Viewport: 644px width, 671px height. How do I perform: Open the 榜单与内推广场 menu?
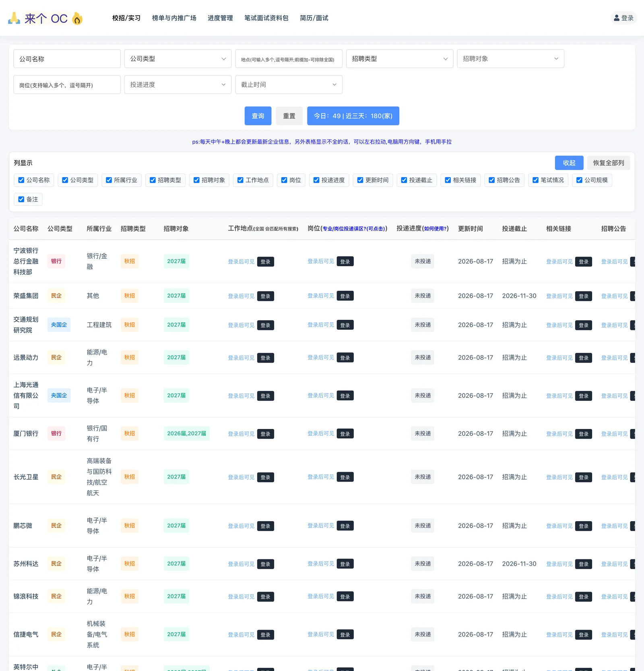[x=174, y=18]
